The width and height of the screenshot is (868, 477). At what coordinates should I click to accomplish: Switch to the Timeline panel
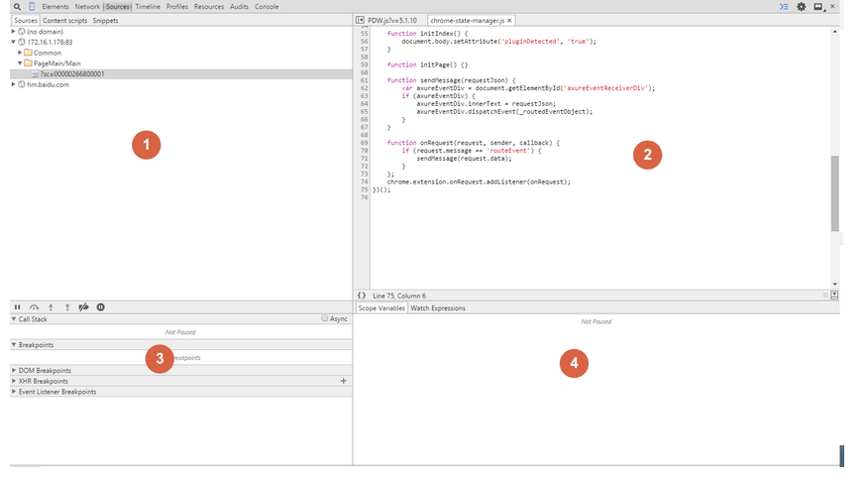tap(148, 7)
